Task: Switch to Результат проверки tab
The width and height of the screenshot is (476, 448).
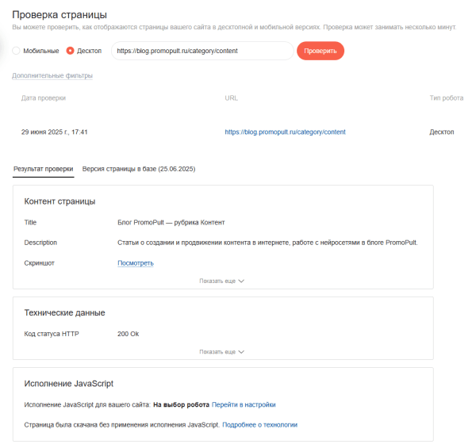Action: click(x=44, y=169)
